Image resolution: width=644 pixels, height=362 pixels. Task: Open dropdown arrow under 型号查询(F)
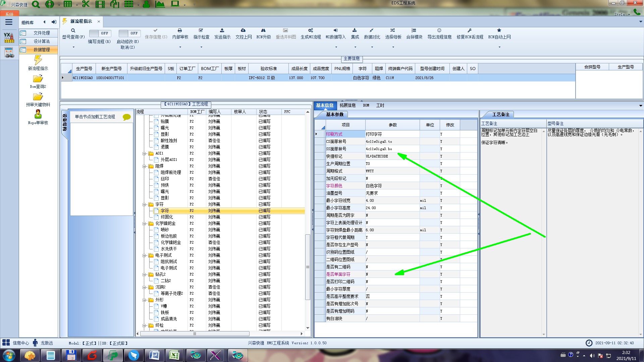click(73, 47)
